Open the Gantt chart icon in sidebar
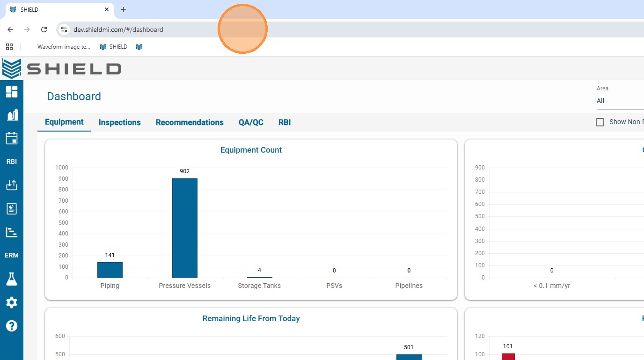The image size is (644, 360). pyautogui.click(x=12, y=232)
